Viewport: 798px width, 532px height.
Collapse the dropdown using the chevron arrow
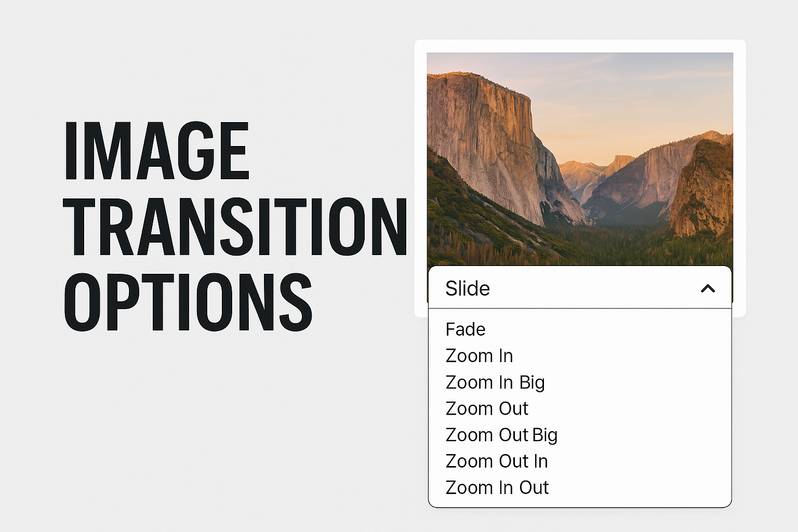708,288
